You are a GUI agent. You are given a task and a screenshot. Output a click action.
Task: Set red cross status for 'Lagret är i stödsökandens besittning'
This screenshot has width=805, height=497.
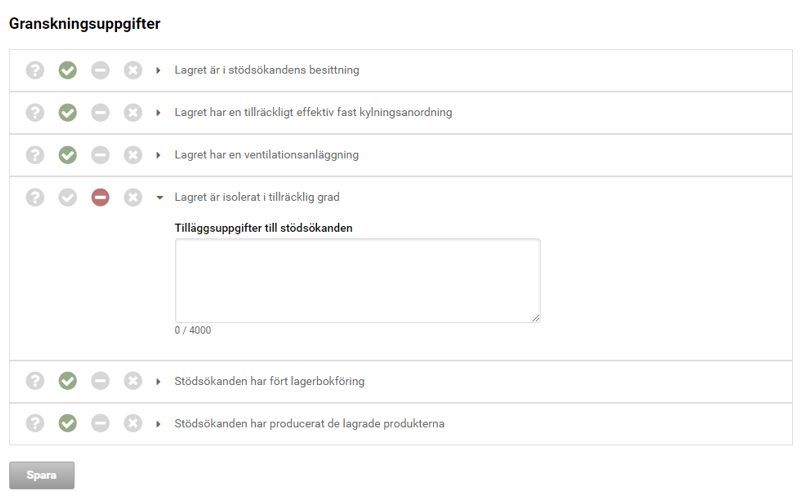(132, 70)
